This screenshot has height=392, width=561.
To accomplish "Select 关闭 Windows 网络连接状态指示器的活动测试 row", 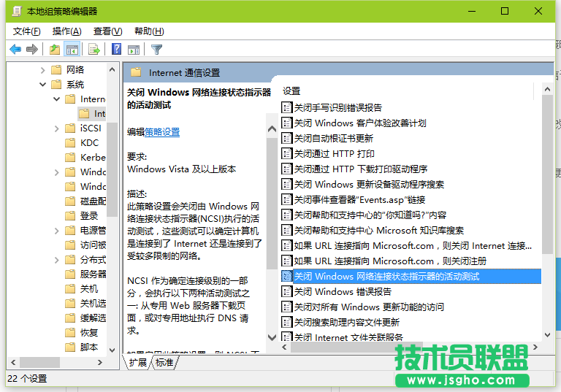I will (411, 276).
